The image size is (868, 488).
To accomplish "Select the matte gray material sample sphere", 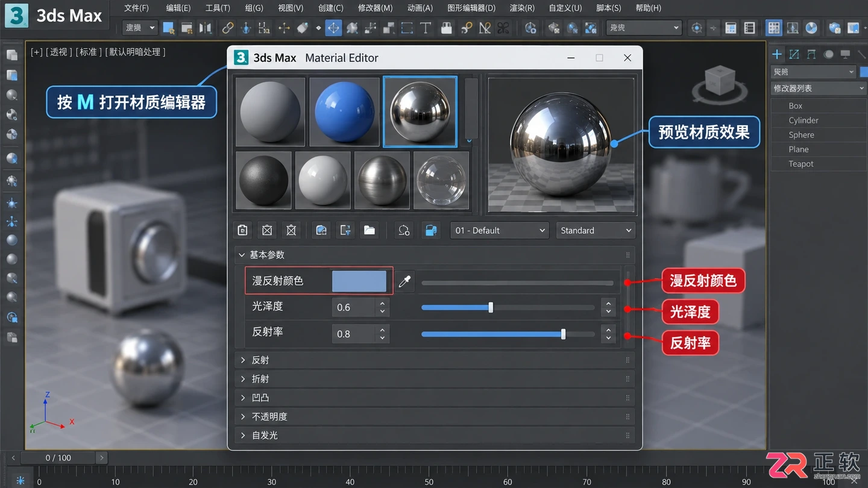I will point(270,112).
